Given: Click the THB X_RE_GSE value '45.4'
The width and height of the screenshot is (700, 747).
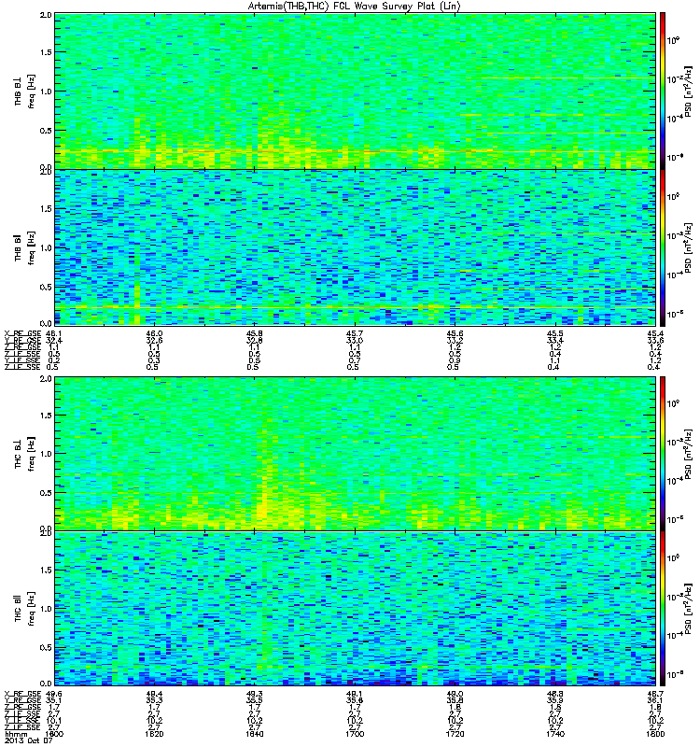Looking at the screenshot, I should click(x=655, y=333).
